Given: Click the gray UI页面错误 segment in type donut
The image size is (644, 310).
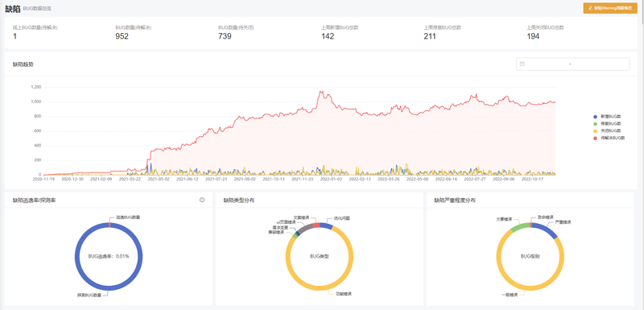Looking at the screenshot, I should click(304, 229).
